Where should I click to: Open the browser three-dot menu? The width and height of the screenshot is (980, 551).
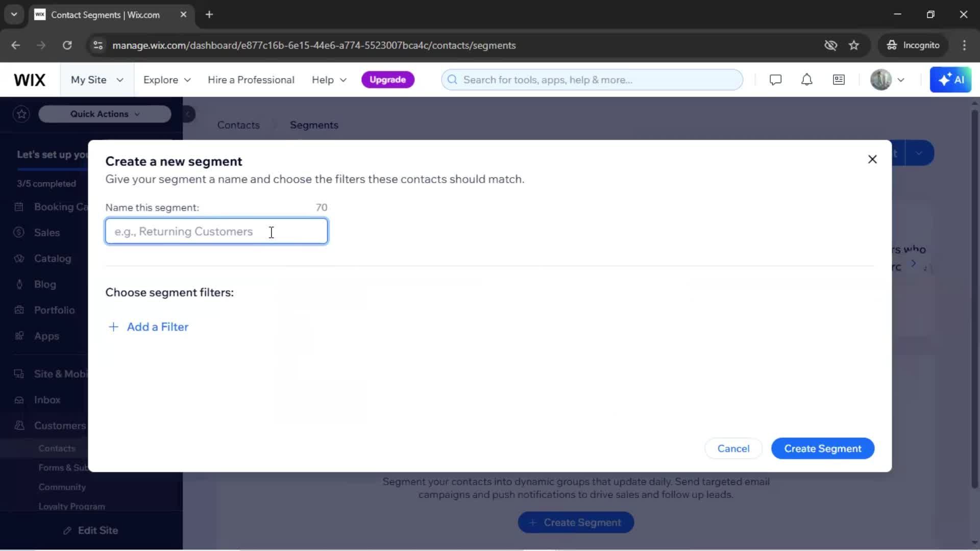pyautogui.click(x=964, y=45)
